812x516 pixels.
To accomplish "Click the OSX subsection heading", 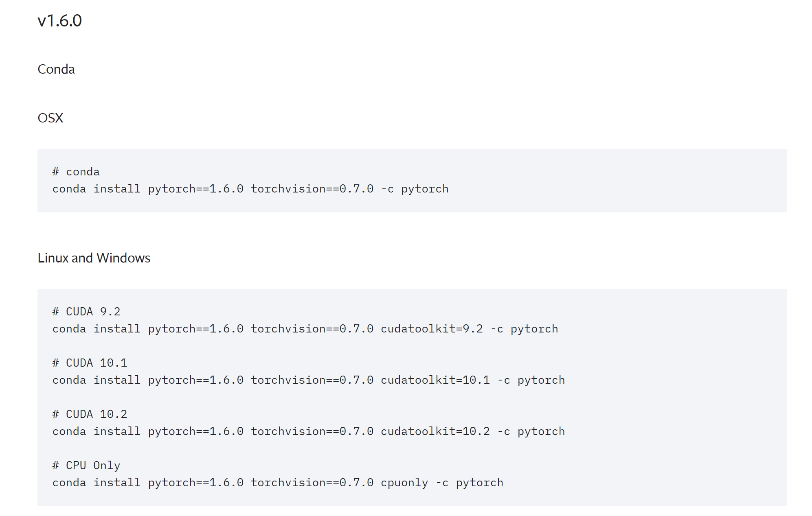I will pyautogui.click(x=50, y=118).
